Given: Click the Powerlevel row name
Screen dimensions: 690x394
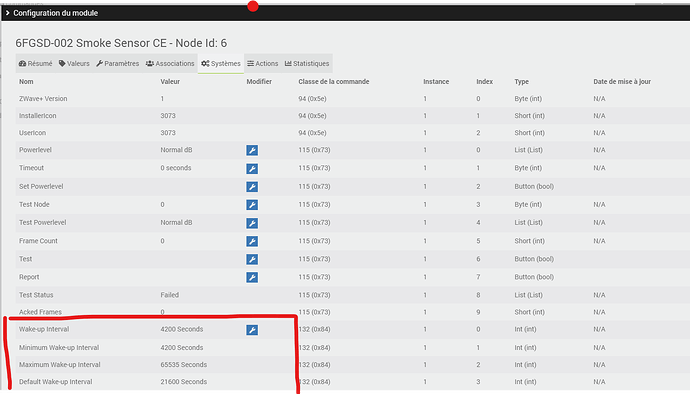Looking at the screenshot, I should 35,150.
